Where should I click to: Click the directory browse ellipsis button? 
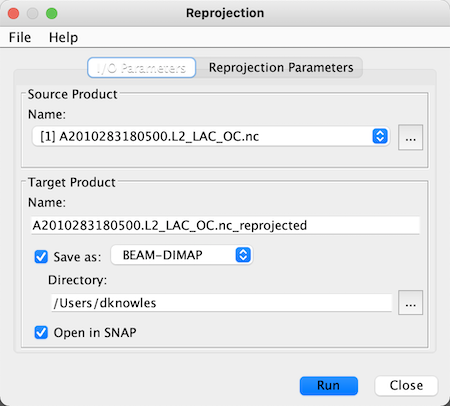coord(410,303)
